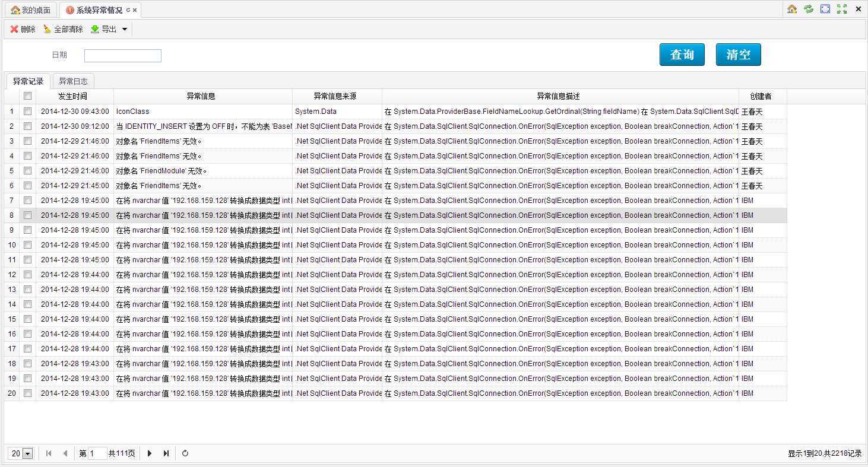Click IconClass cell in row 1
Image resolution: width=868 pixels, height=467 pixels.
(x=203, y=111)
